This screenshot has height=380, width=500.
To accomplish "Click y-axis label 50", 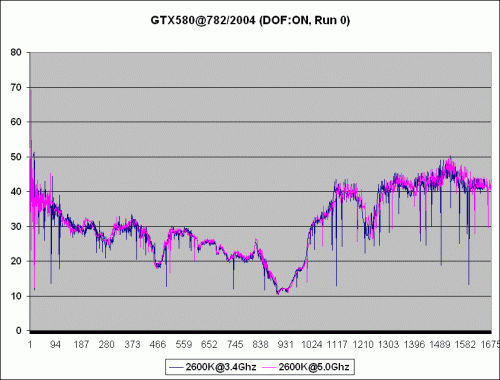I will (16, 157).
